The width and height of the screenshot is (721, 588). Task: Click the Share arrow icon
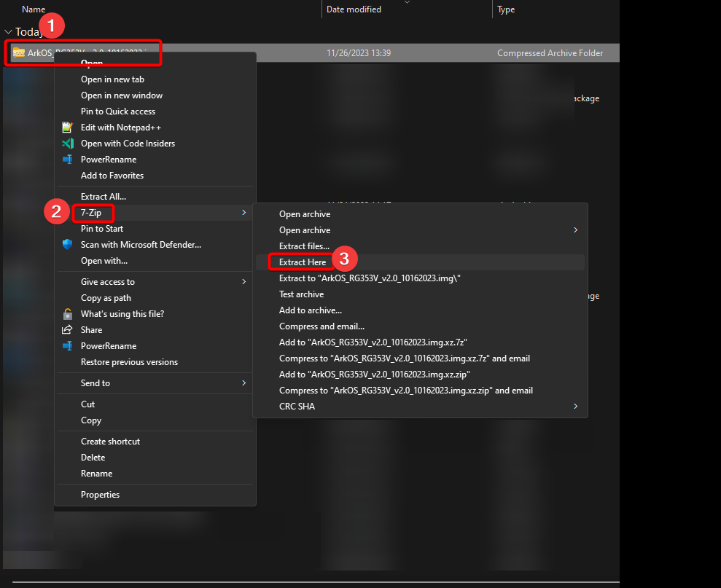pyautogui.click(x=68, y=330)
